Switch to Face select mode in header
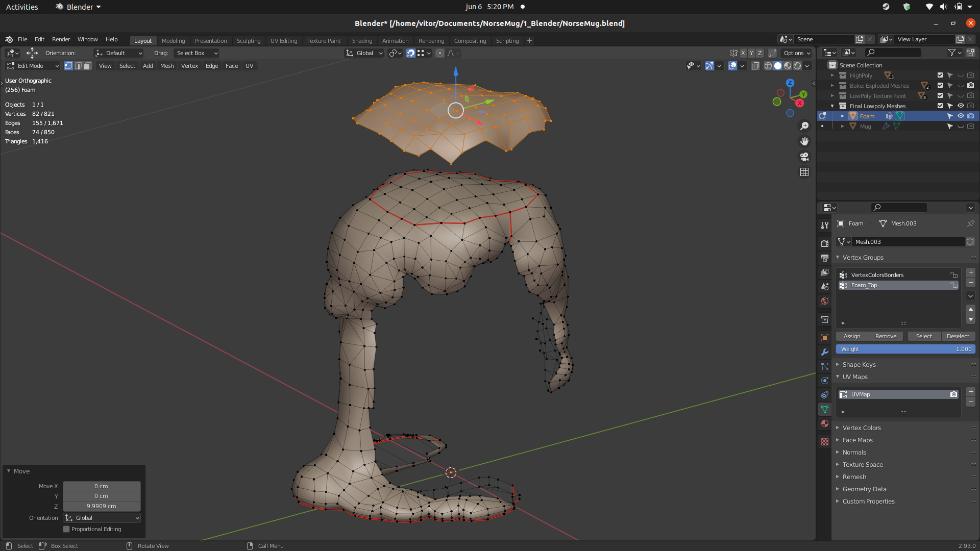Viewport: 980px width, 551px height. [x=88, y=66]
